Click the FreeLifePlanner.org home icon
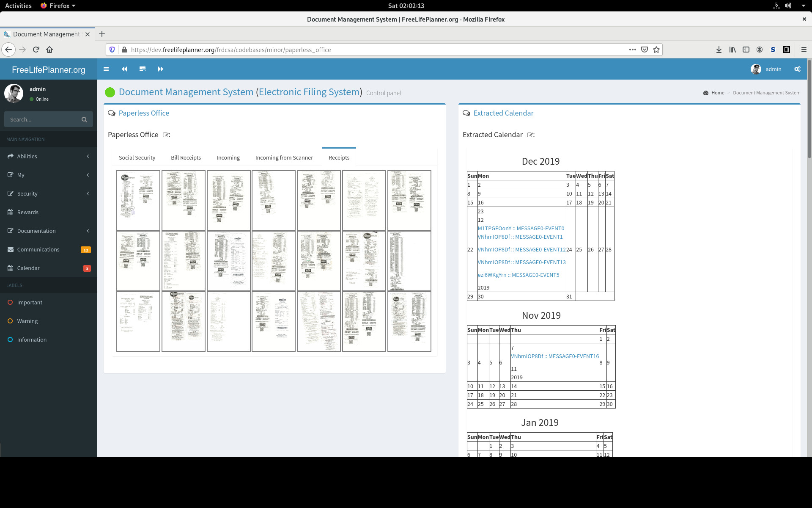The height and width of the screenshot is (508, 812). 48,69
